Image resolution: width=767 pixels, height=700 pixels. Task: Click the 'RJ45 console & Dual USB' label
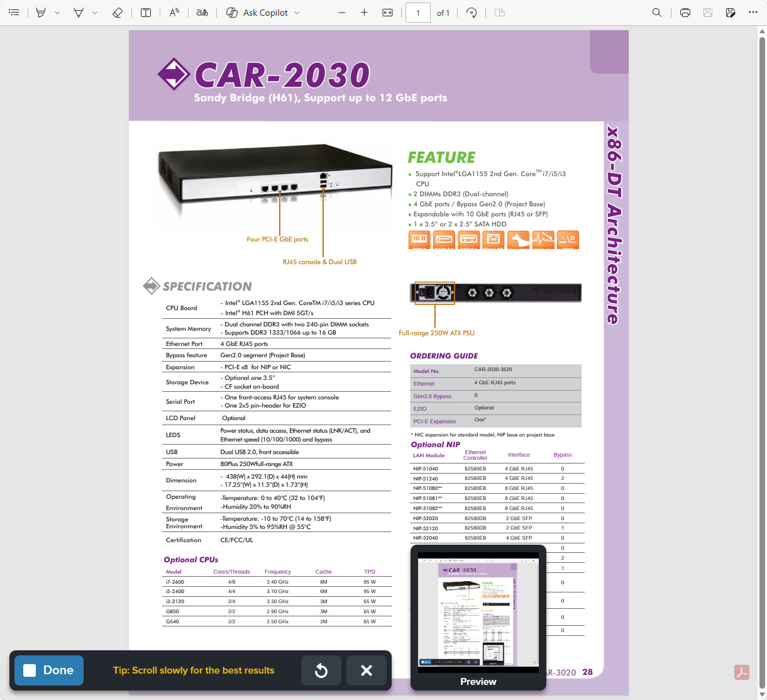[x=319, y=262]
